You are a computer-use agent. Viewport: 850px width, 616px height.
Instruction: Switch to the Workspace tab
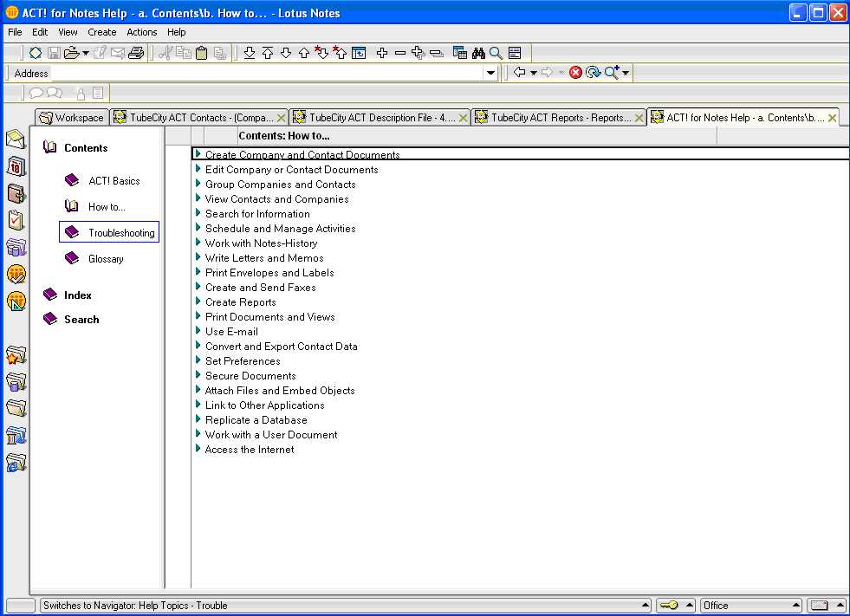pyautogui.click(x=72, y=117)
